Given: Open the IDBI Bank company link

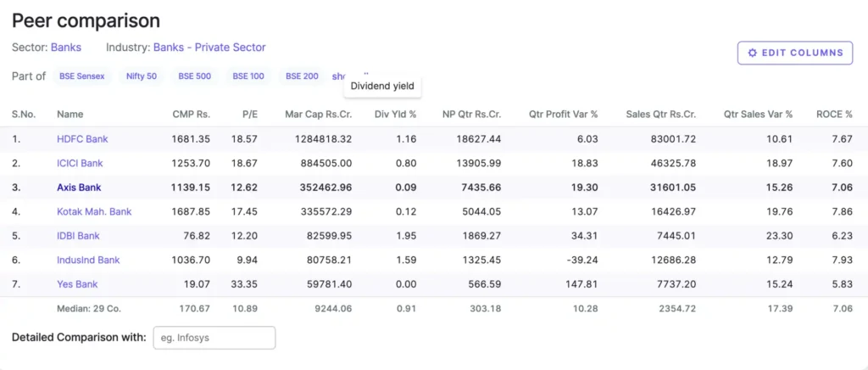Looking at the screenshot, I should (x=78, y=236).
